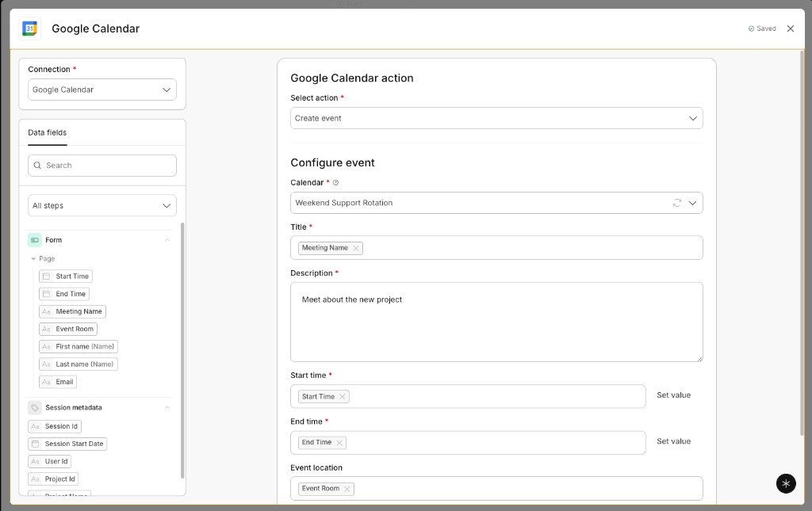Select Email data field chip

pos(58,382)
